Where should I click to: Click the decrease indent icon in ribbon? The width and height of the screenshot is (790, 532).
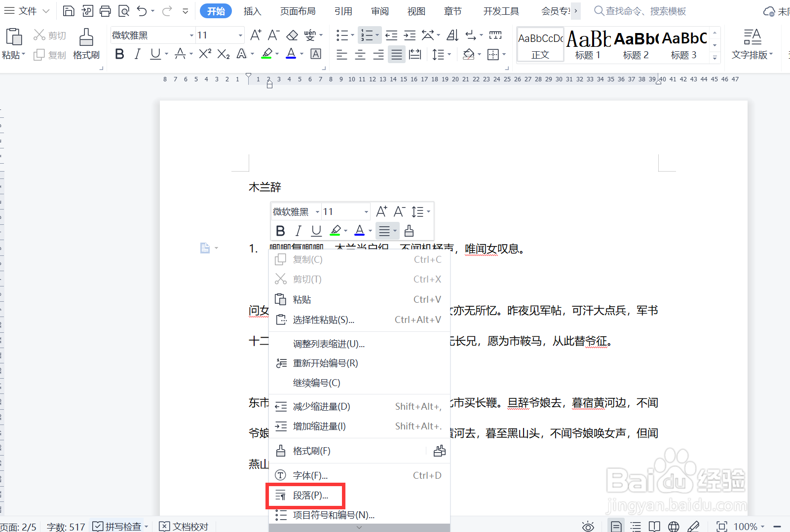tap(391, 35)
